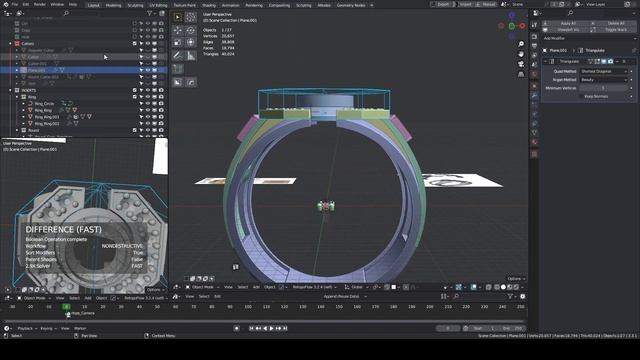This screenshot has width=640, height=360.
Task: Click the pan hand viewport gizmo
Action: (x=521, y=54)
